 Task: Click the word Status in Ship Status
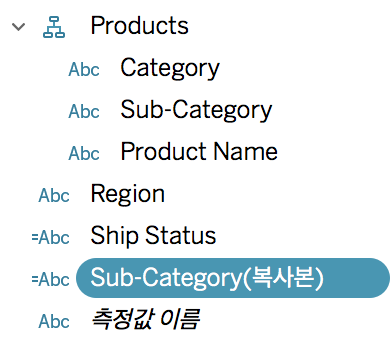click(180, 236)
